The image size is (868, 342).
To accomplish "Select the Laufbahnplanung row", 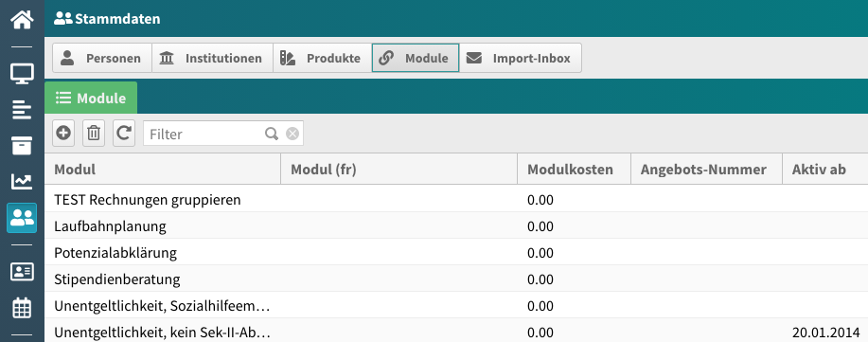I will point(456,226).
